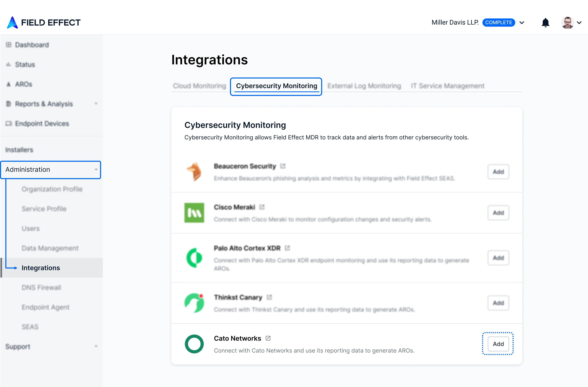
Task: Click the Beauceron Security title link
Action: coord(245,166)
